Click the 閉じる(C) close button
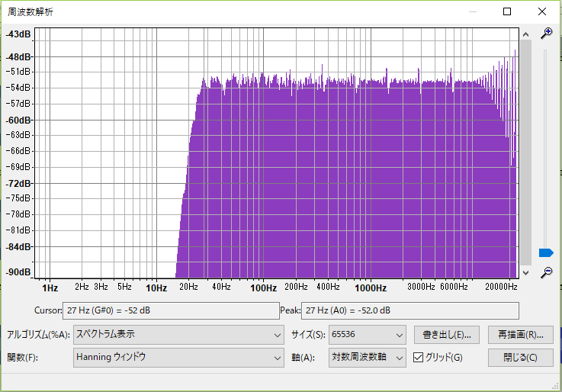The height and width of the screenshot is (392, 562). (x=520, y=358)
